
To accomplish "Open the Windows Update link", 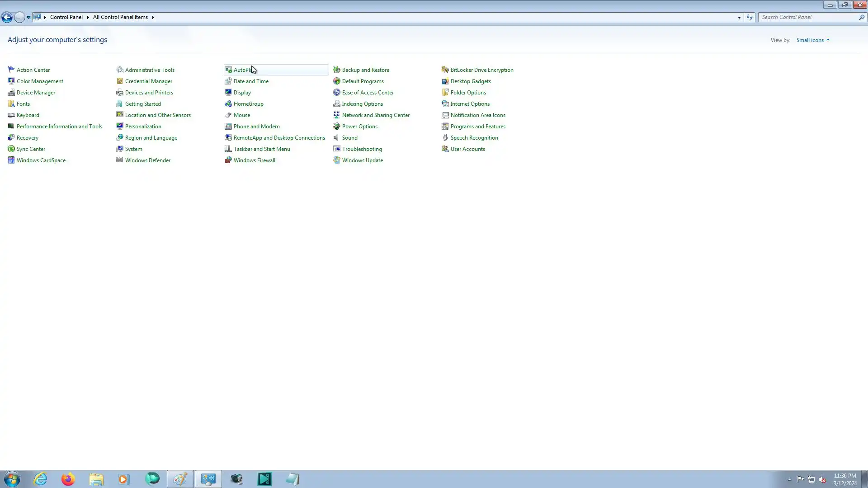I will [x=362, y=160].
